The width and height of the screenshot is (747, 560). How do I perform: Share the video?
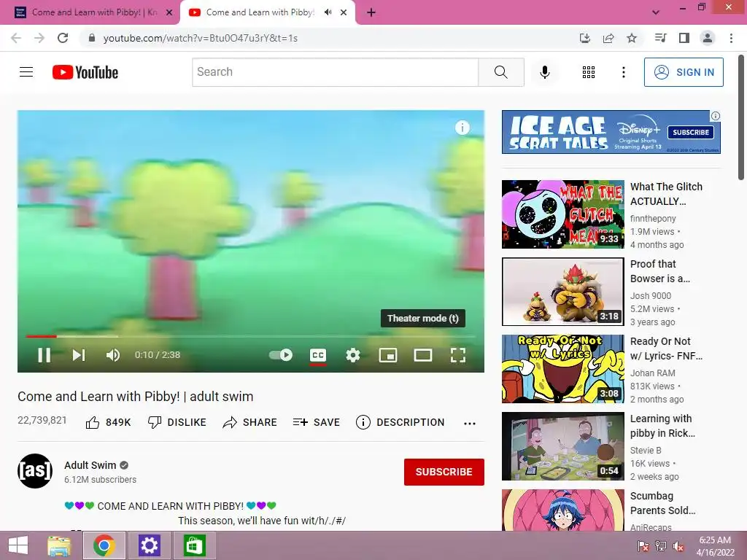249,422
